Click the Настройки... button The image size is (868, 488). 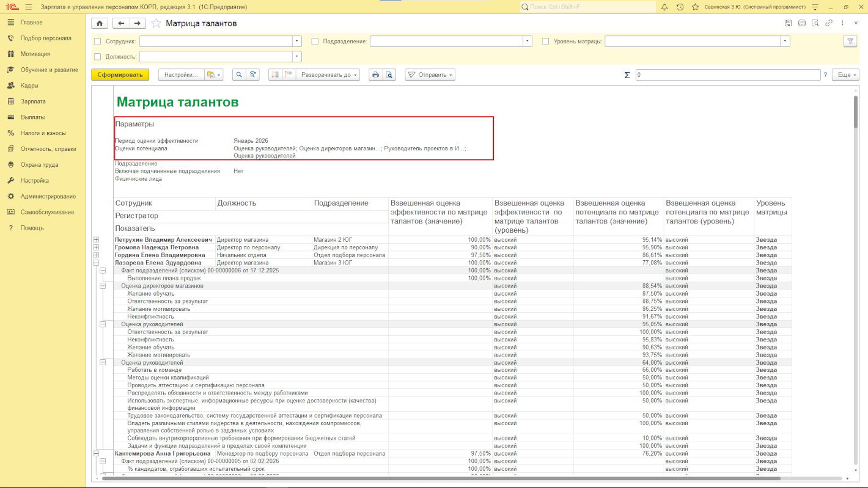(x=180, y=75)
